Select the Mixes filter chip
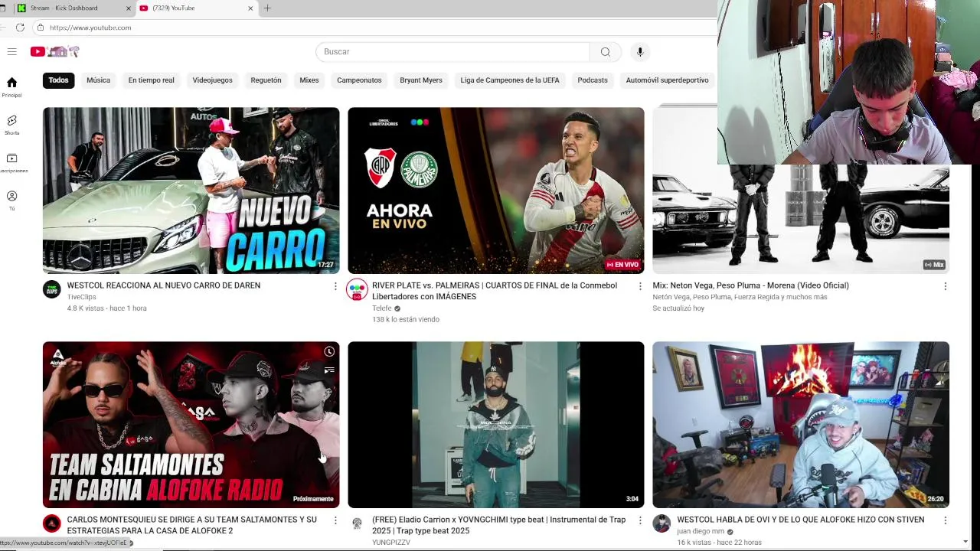The width and height of the screenshot is (980, 551). [x=309, y=80]
